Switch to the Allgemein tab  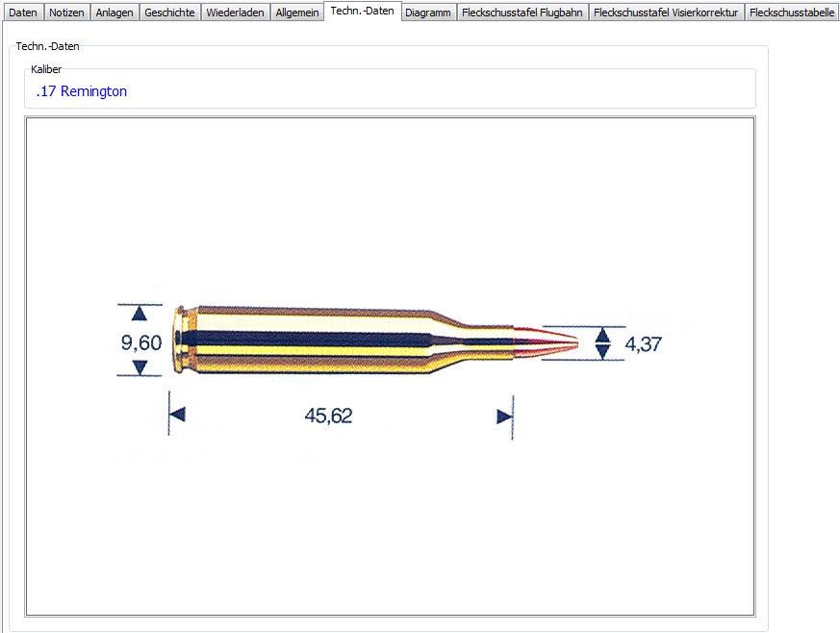point(296,13)
